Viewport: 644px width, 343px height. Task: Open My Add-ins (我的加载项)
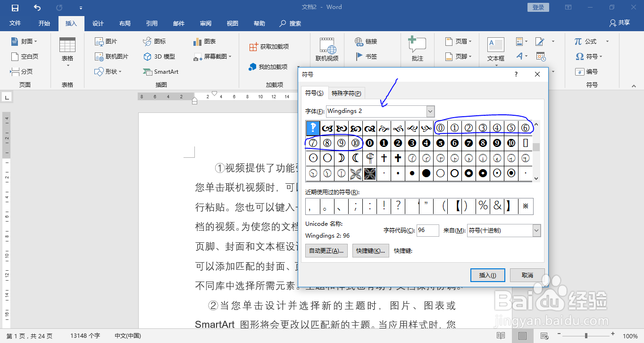pyautogui.click(x=268, y=67)
